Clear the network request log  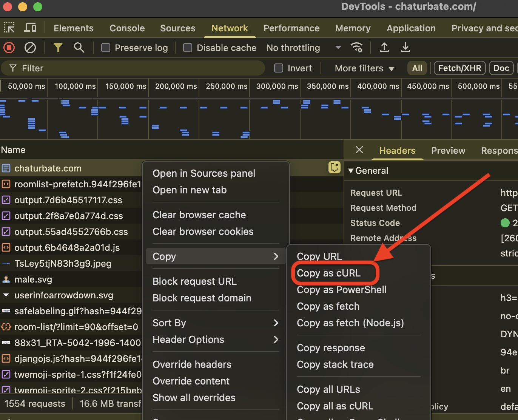pos(30,48)
